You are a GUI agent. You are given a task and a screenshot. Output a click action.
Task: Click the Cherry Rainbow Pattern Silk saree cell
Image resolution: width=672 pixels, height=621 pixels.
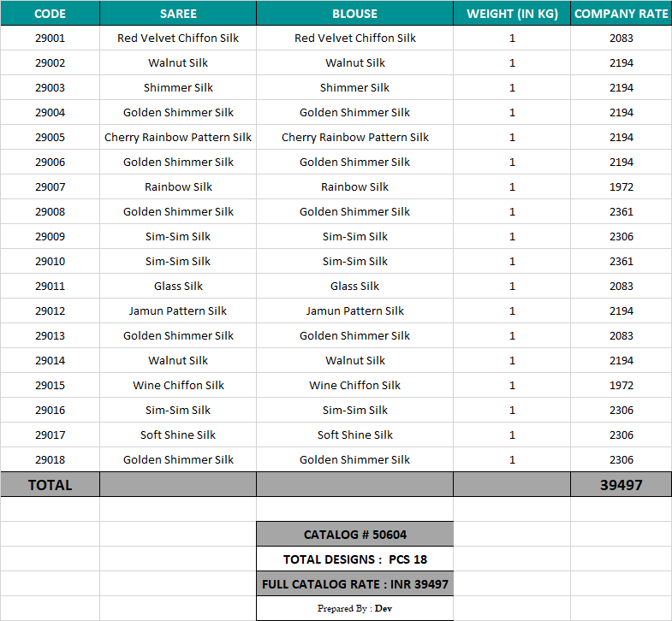click(178, 138)
